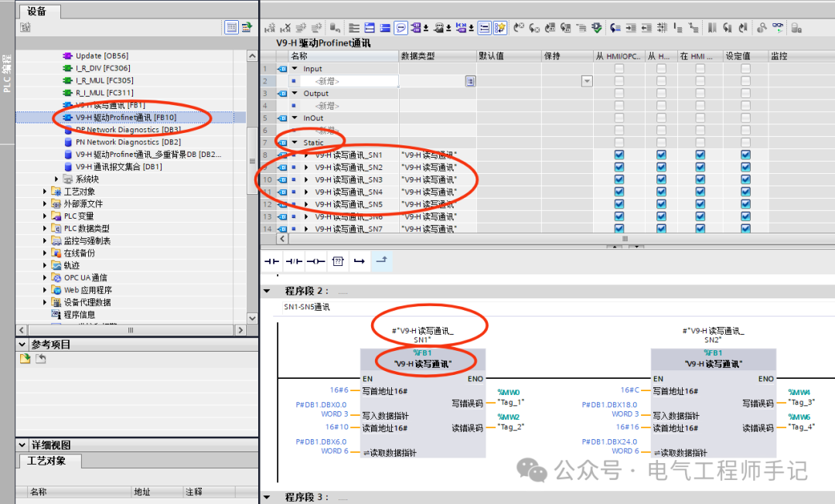Expand the 工艺对象 tree folder

(45, 191)
